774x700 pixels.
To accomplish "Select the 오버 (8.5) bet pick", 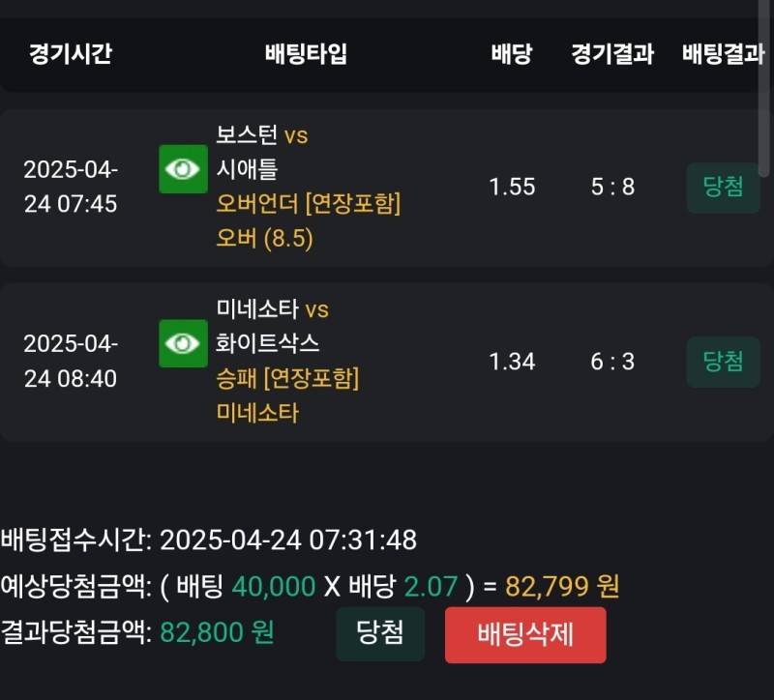I will [x=265, y=239].
